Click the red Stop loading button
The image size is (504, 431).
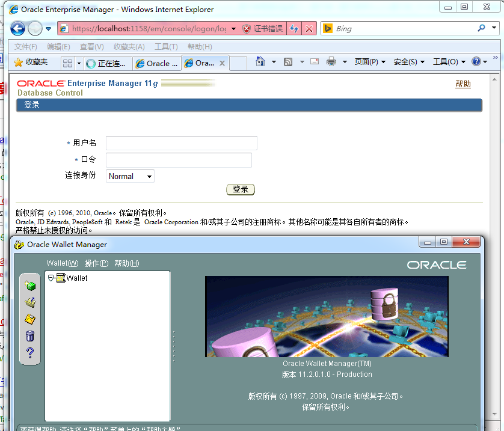tap(309, 29)
